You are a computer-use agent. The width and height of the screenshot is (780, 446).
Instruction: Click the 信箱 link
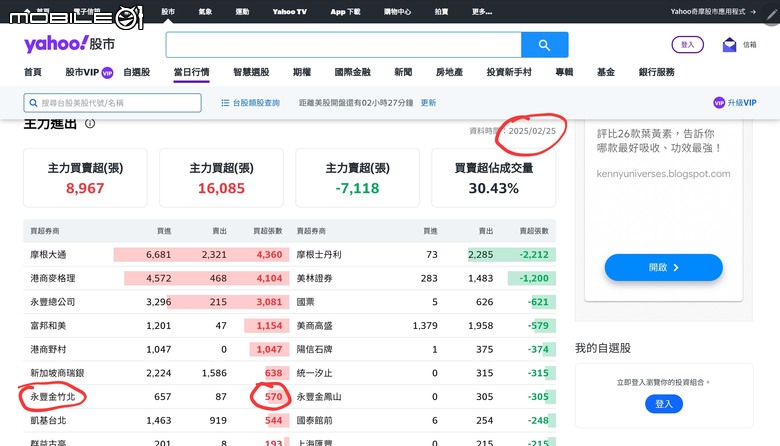(x=750, y=45)
